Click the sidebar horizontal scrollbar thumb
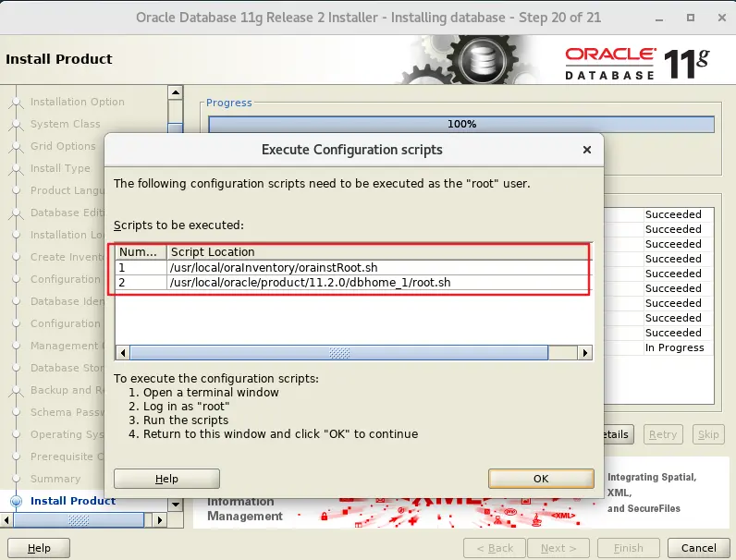Screen dimensions: 736x560 click(79, 519)
